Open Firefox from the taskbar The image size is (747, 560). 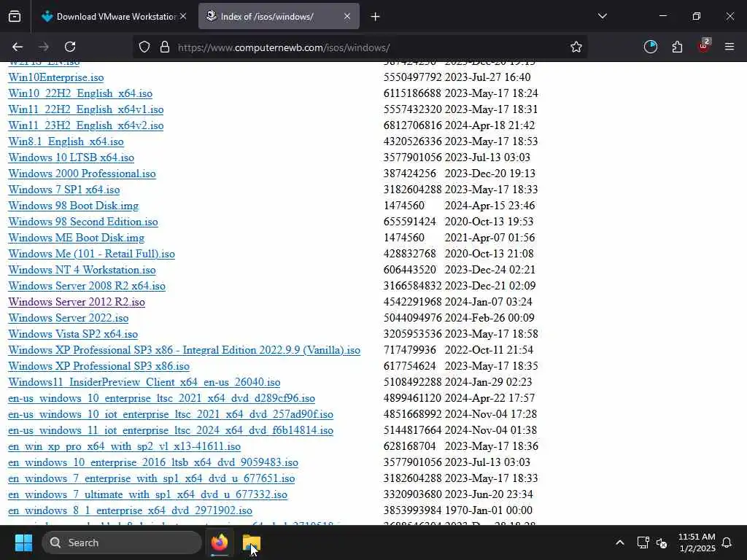220,542
